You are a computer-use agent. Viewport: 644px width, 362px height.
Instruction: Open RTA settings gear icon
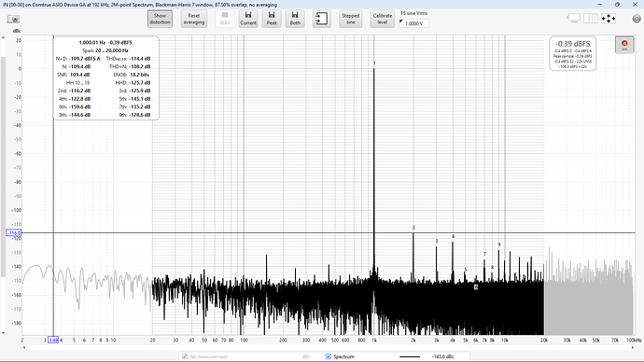(637, 19)
